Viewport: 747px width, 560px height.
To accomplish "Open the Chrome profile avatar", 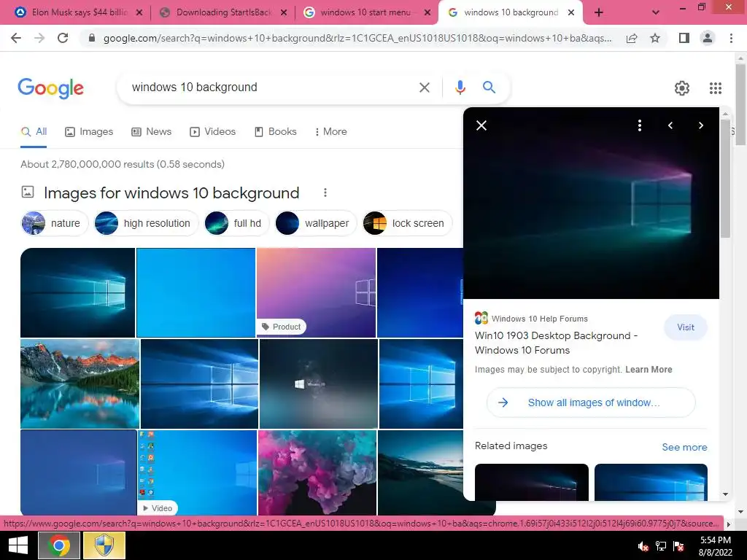I will coord(708,38).
